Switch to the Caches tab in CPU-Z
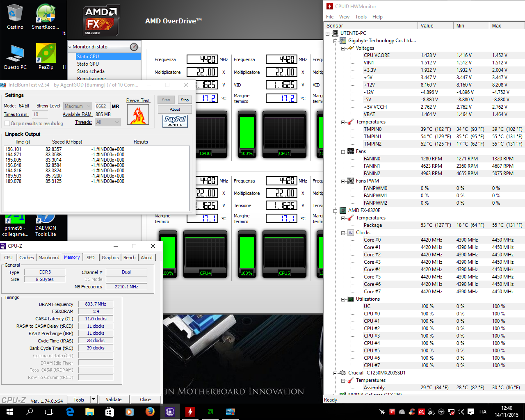This screenshot has width=525, height=420. [27, 258]
